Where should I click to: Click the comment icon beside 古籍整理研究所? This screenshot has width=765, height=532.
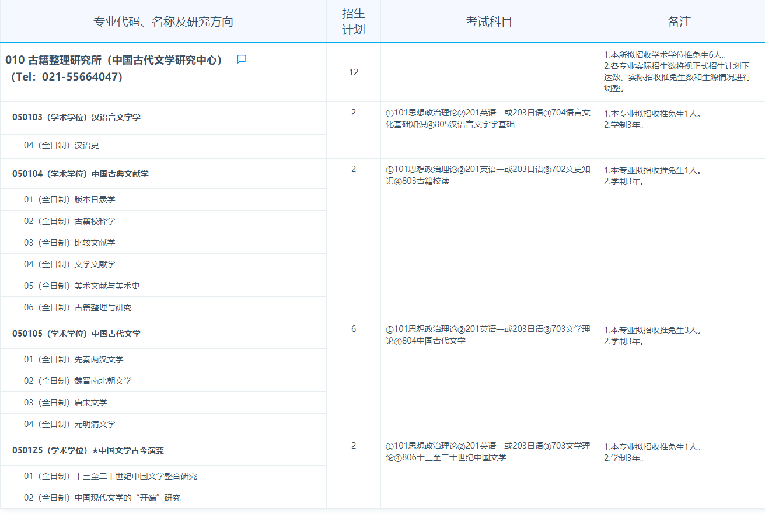[x=242, y=60]
